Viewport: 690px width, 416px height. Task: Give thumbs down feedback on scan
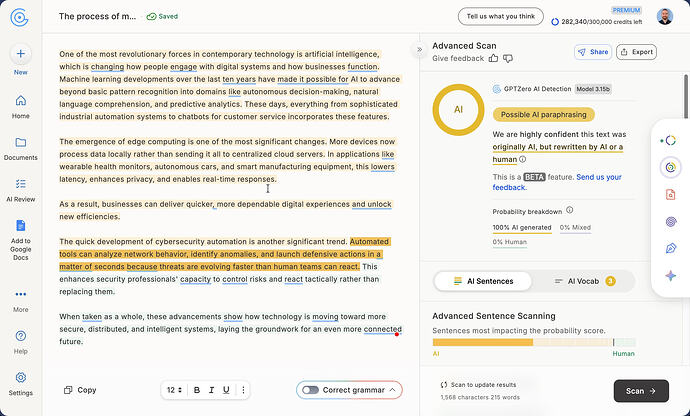coord(508,58)
